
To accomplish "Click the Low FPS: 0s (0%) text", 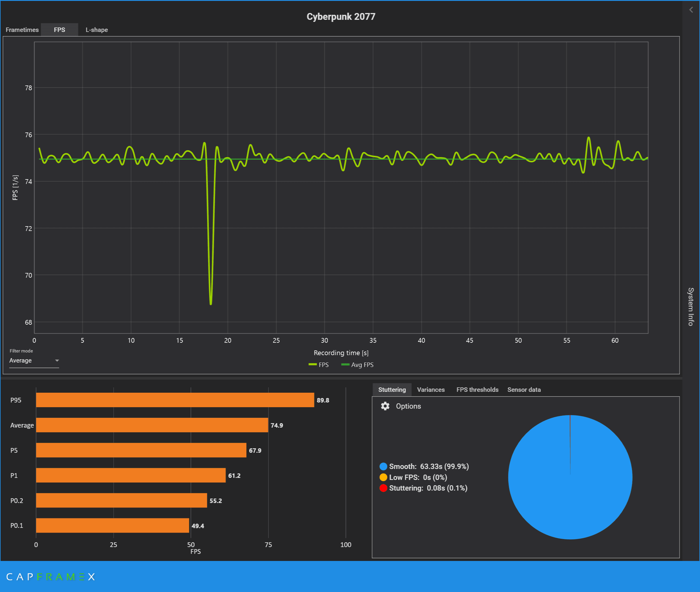I will click(418, 477).
